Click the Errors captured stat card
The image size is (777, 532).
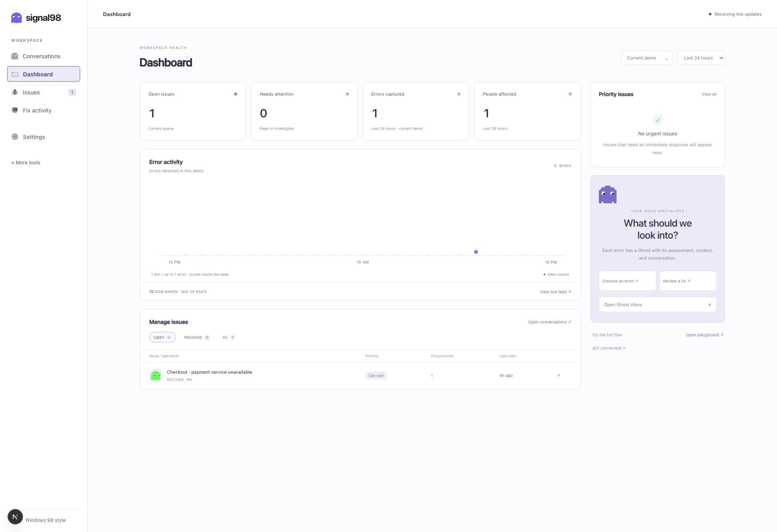click(x=416, y=111)
